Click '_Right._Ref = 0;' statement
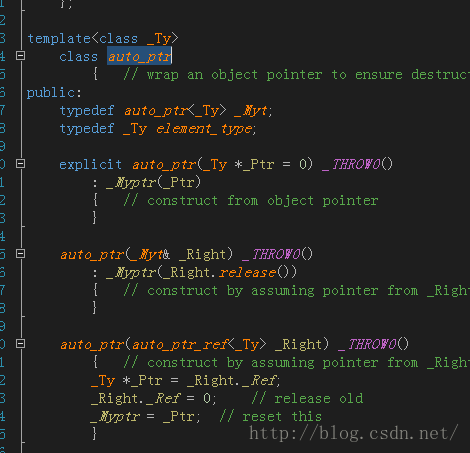Screen dimensions: 470x453 (154, 398)
